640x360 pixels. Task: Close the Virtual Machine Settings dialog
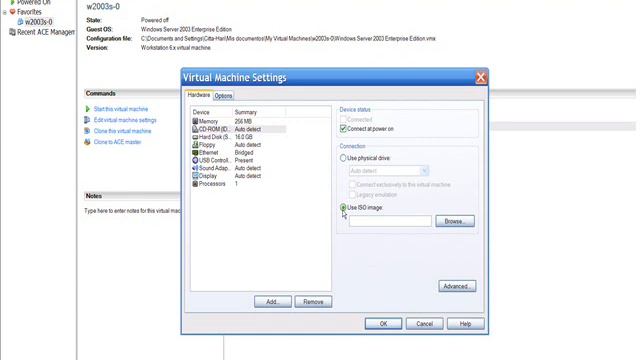click(481, 78)
